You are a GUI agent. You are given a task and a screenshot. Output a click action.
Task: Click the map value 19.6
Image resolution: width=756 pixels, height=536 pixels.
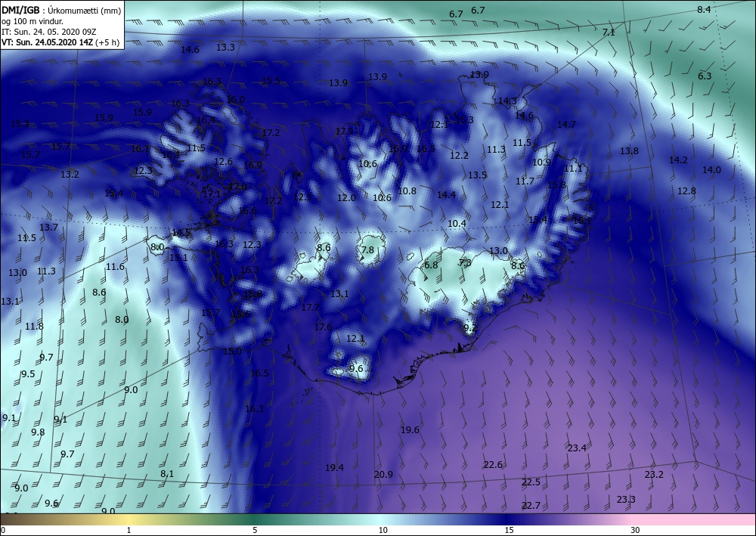pyautogui.click(x=410, y=430)
